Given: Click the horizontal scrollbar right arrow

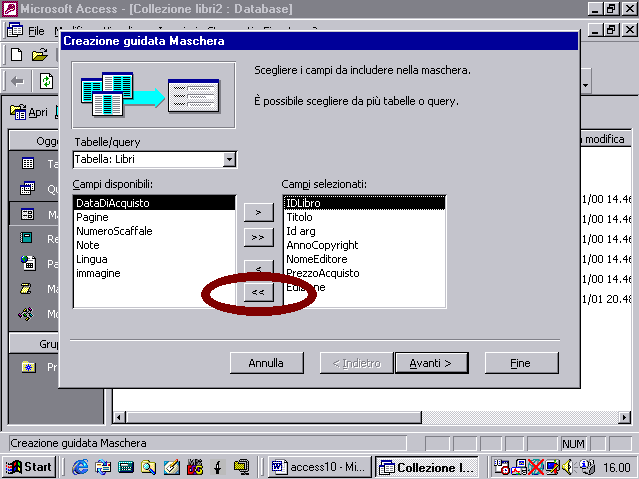Looking at the screenshot, I should (x=624, y=417).
